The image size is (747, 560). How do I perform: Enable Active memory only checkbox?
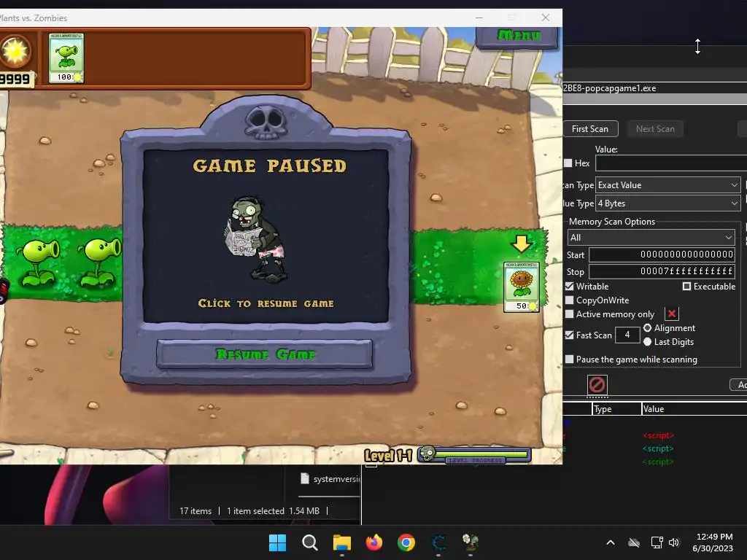(569, 314)
